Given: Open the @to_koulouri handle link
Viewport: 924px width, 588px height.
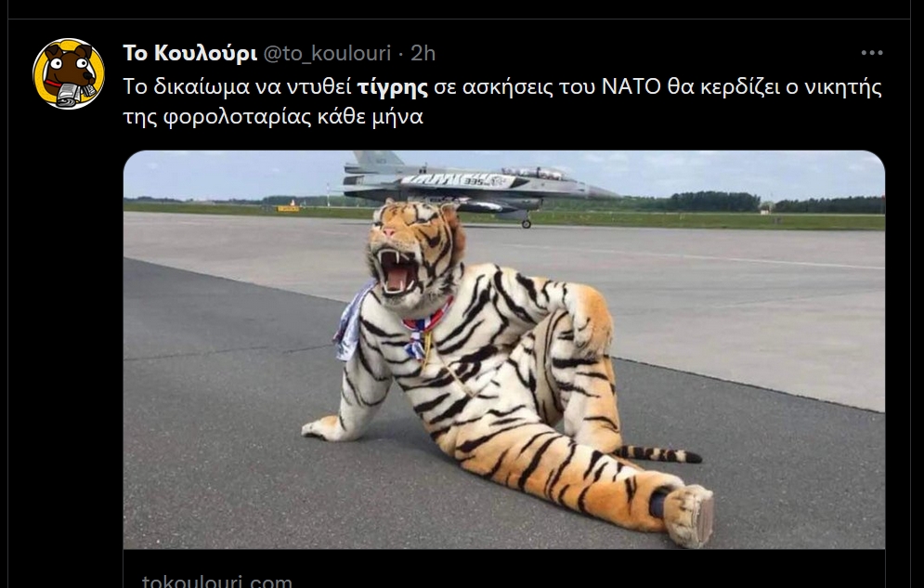Looking at the screenshot, I should point(327,53).
